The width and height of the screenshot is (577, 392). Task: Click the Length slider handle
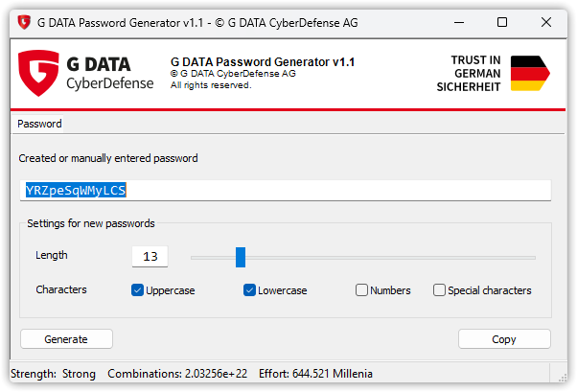pyautogui.click(x=241, y=257)
